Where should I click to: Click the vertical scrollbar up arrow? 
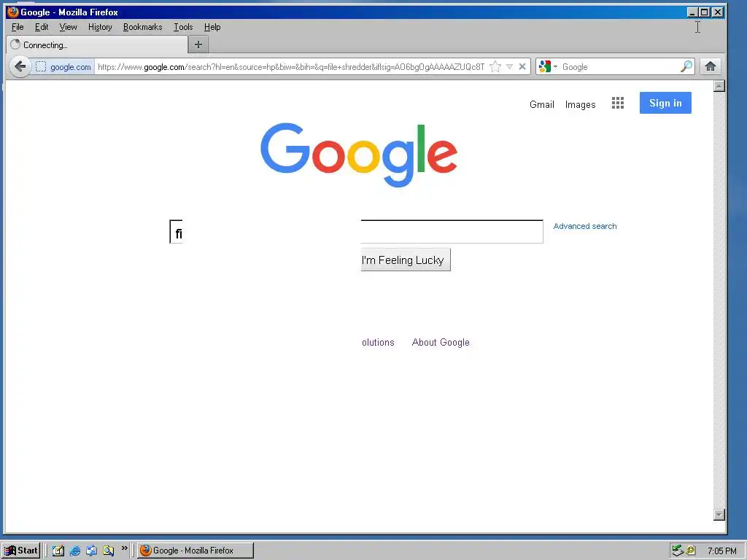click(x=719, y=86)
